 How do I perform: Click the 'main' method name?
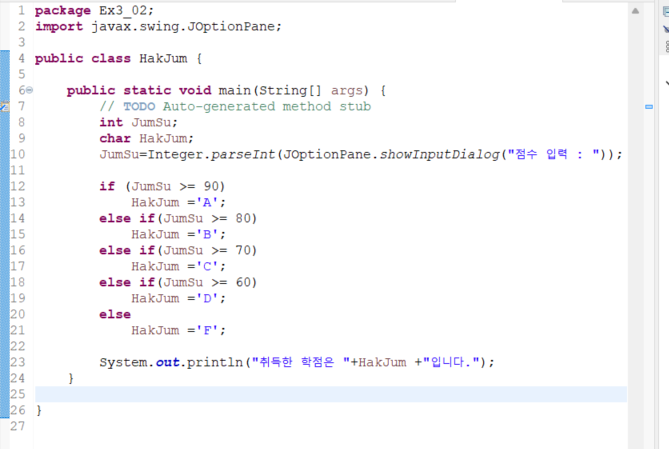(234, 90)
